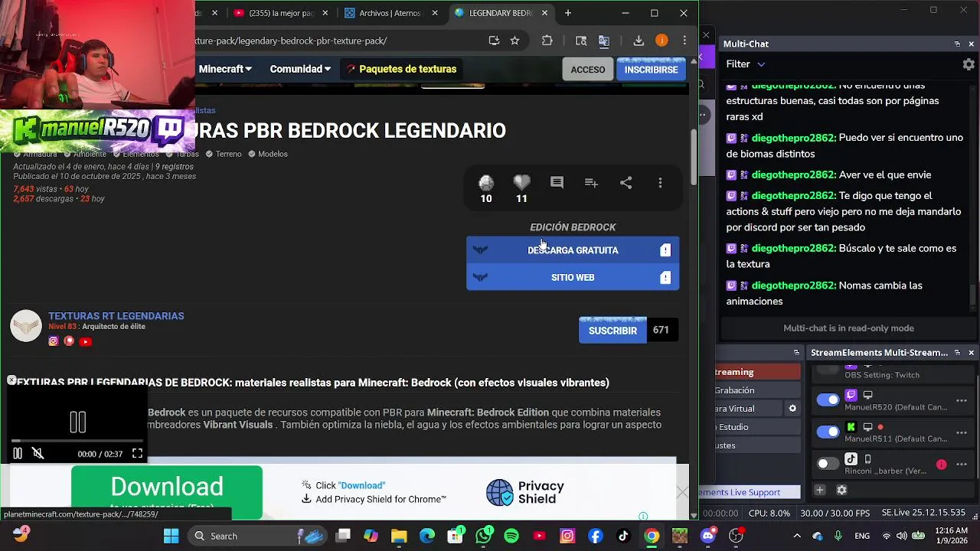Pause the small video ad player
980x551 pixels.
[17, 453]
